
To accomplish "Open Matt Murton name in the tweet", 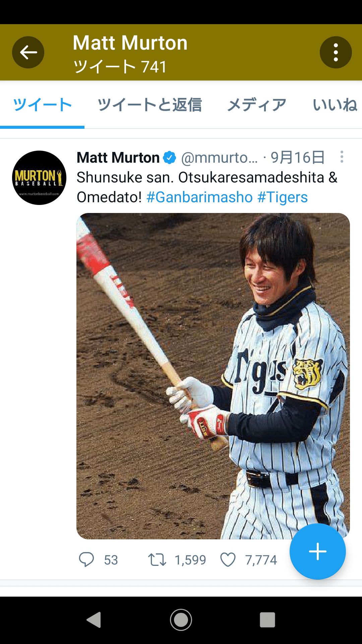I will [118, 157].
